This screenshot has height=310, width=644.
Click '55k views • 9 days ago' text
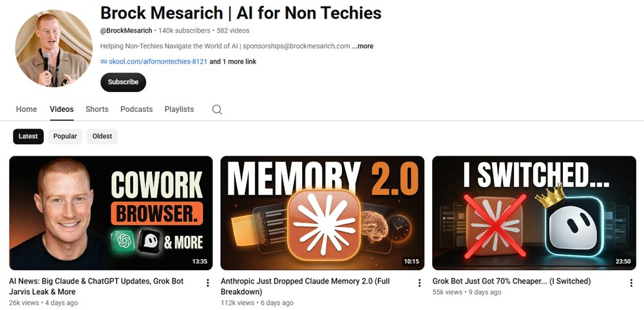(467, 293)
